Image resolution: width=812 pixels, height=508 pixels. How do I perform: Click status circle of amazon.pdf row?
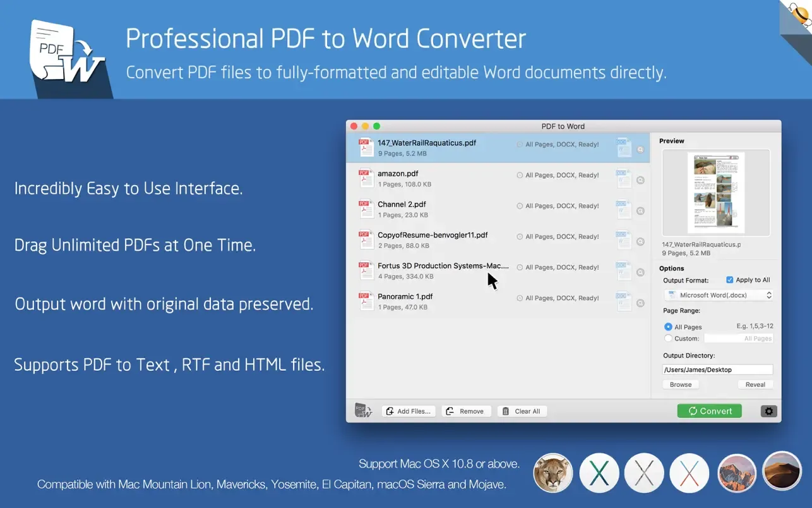pos(520,176)
